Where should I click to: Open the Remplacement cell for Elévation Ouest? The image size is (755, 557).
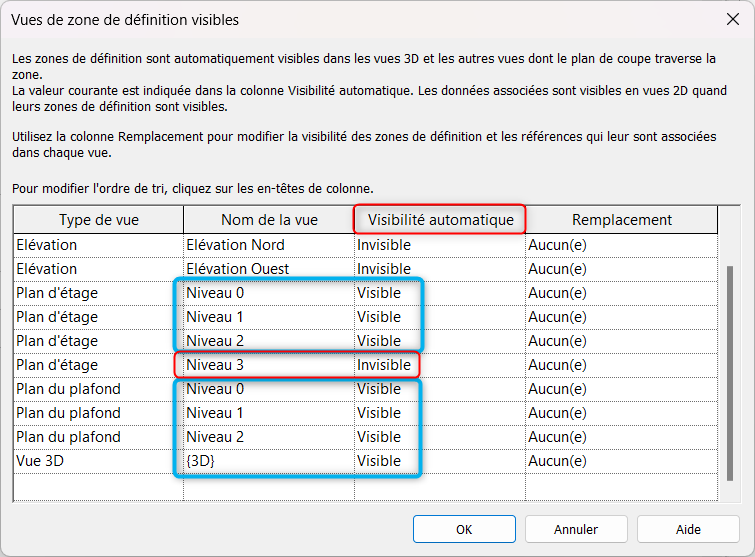[x=621, y=269]
